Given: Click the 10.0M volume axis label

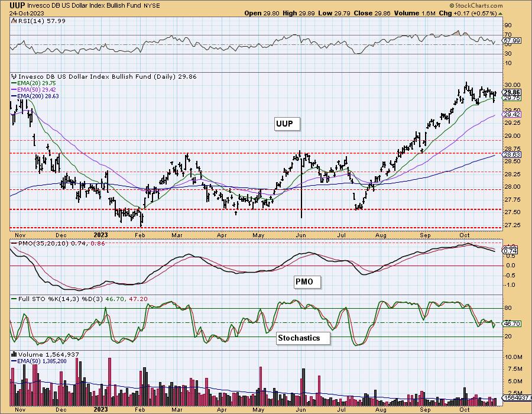Looking at the screenshot, I should [x=513, y=357].
